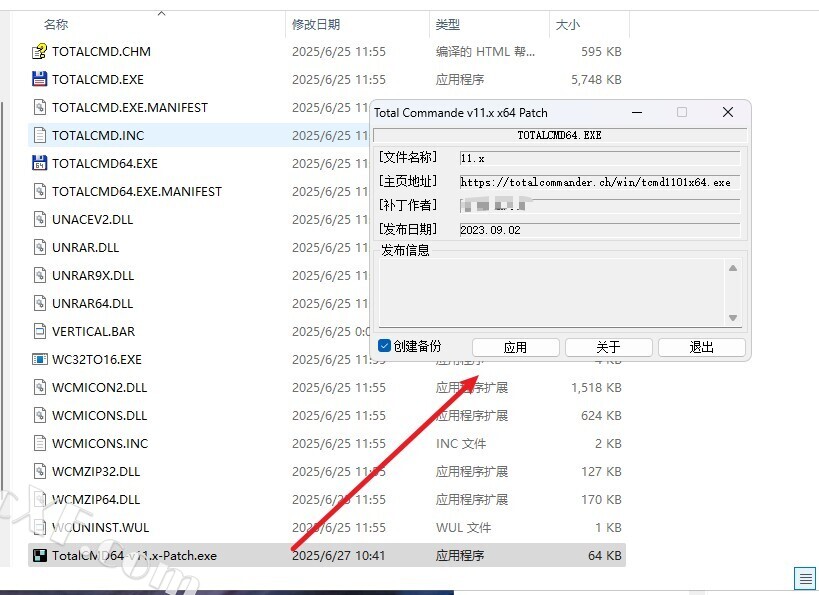819x595 pixels.
Task: Select the TOTALCMD.EXE.MANIFEST file name
Action: [x=130, y=108]
